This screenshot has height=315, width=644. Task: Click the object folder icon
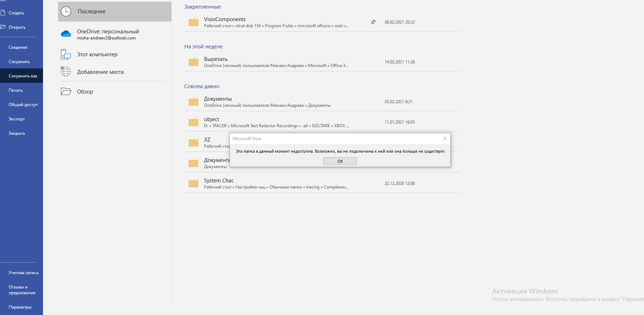click(x=194, y=122)
